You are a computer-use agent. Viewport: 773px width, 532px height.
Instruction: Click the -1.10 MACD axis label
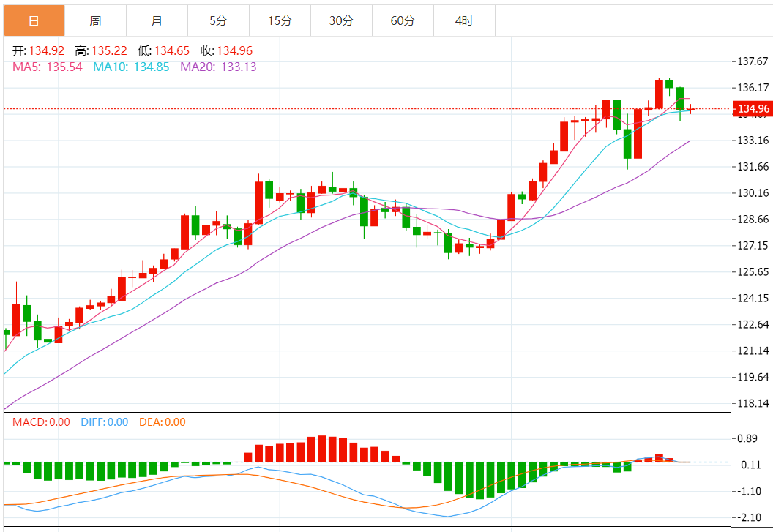pyautogui.click(x=749, y=491)
